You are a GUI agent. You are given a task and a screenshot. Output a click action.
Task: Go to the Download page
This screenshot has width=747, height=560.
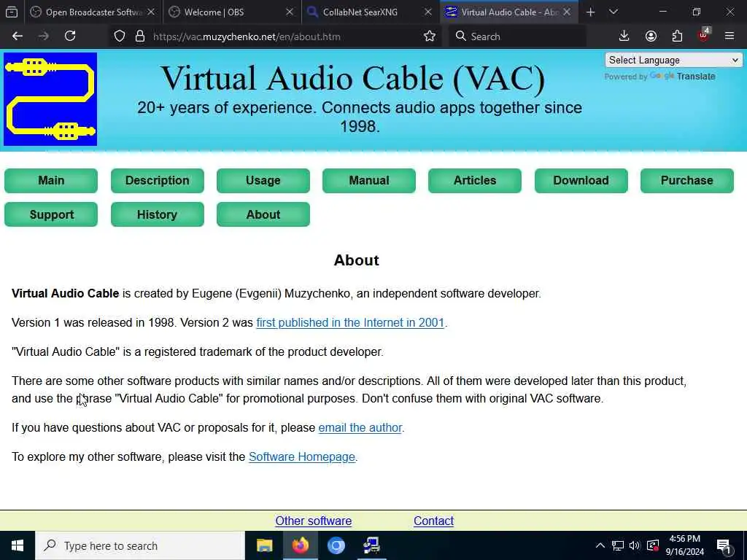[x=581, y=181]
